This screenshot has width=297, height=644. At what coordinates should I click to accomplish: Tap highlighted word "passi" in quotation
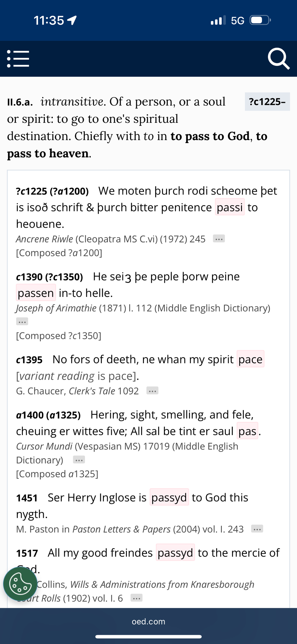pos(230,207)
